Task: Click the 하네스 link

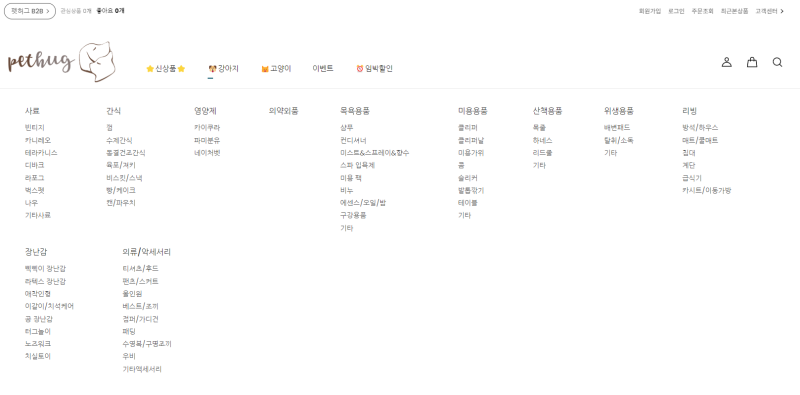Action: pos(542,140)
